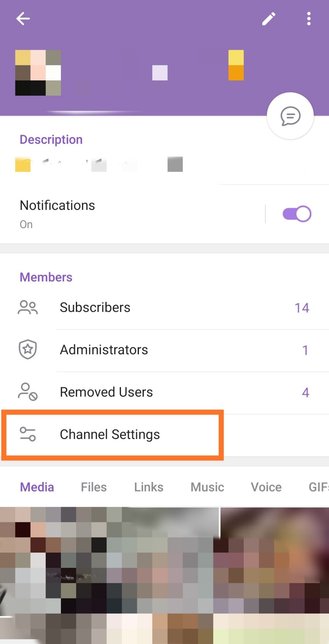Open Channel Settings
Viewport: 329px width, 644px height.
click(164, 435)
